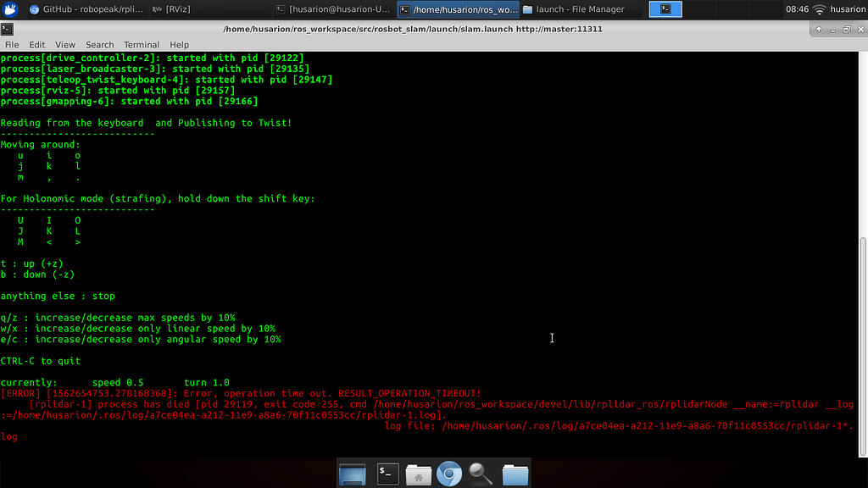Image resolution: width=868 pixels, height=488 pixels.
Task: Open the Help menu
Action: pyautogui.click(x=179, y=45)
